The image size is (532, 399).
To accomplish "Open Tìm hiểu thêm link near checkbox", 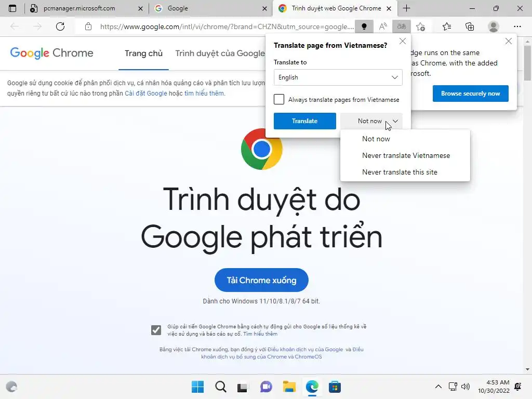I will click(x=260, y=334).
